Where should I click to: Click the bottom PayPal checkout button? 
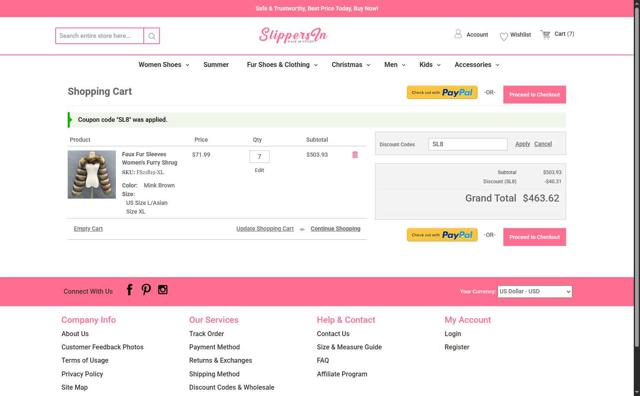pyautogui.click(x=442, y=235)
